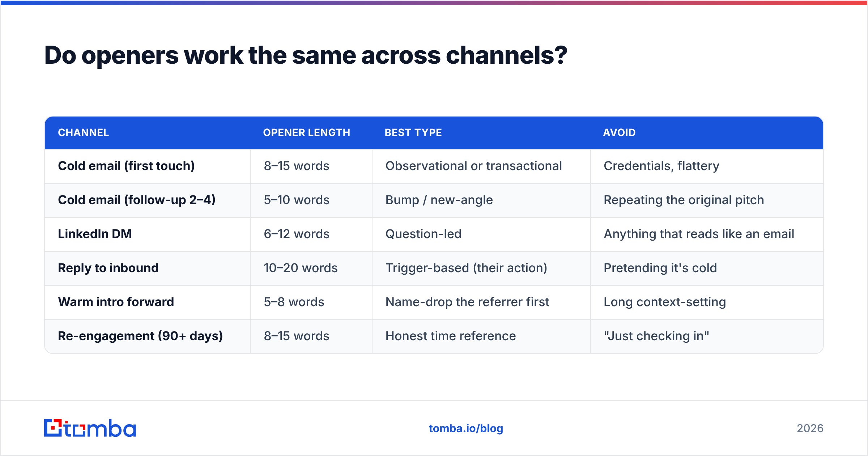868x456 pixels.
Task: Click 'Anything that reads like an email' cell
Action: [x=699, y=234]
